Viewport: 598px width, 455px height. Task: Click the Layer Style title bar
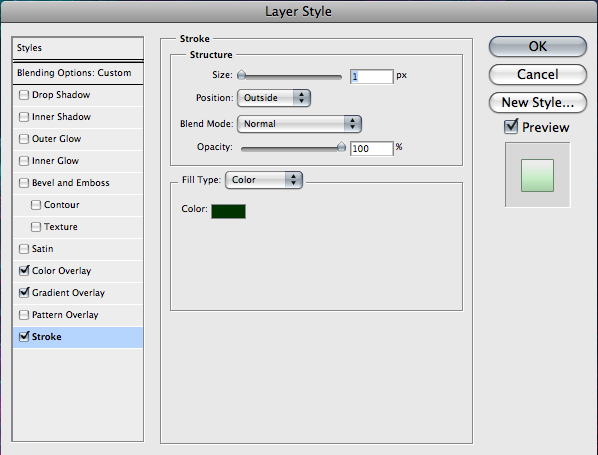point(299,11)
